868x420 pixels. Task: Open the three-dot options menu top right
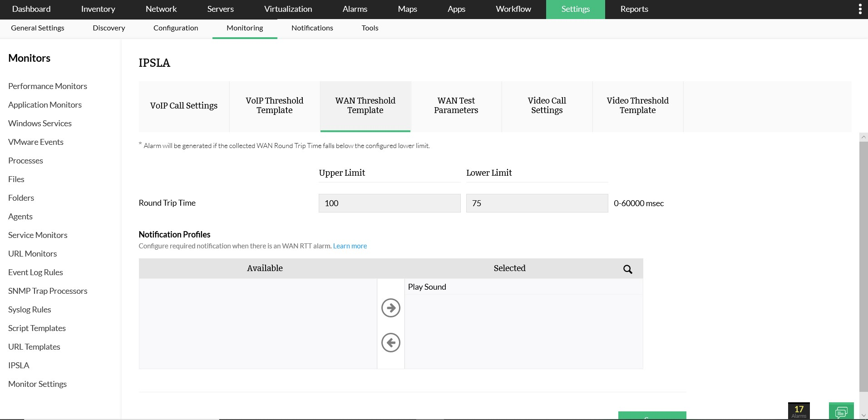tap(860, 8)
